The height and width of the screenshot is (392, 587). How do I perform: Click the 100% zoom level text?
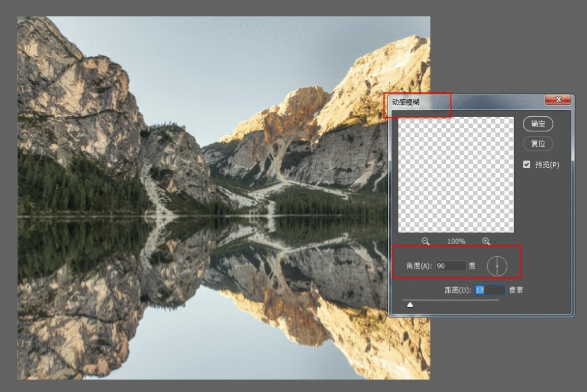click(456, 241)
